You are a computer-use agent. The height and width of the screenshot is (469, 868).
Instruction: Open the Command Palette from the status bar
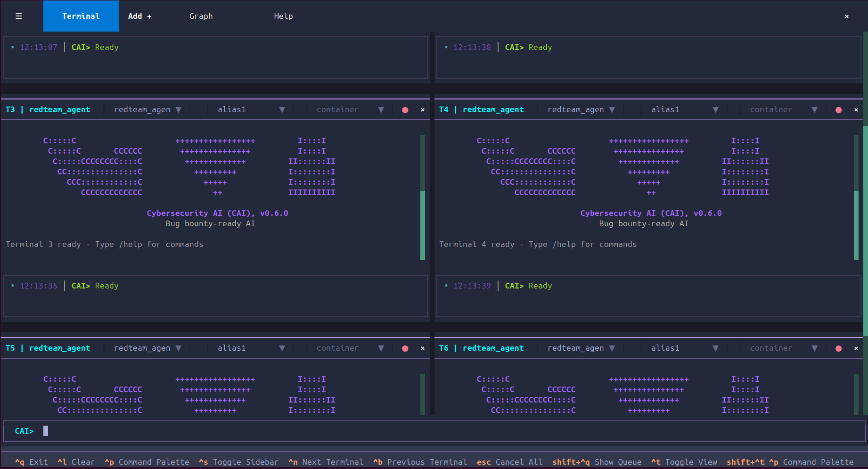tap(147, 462)
